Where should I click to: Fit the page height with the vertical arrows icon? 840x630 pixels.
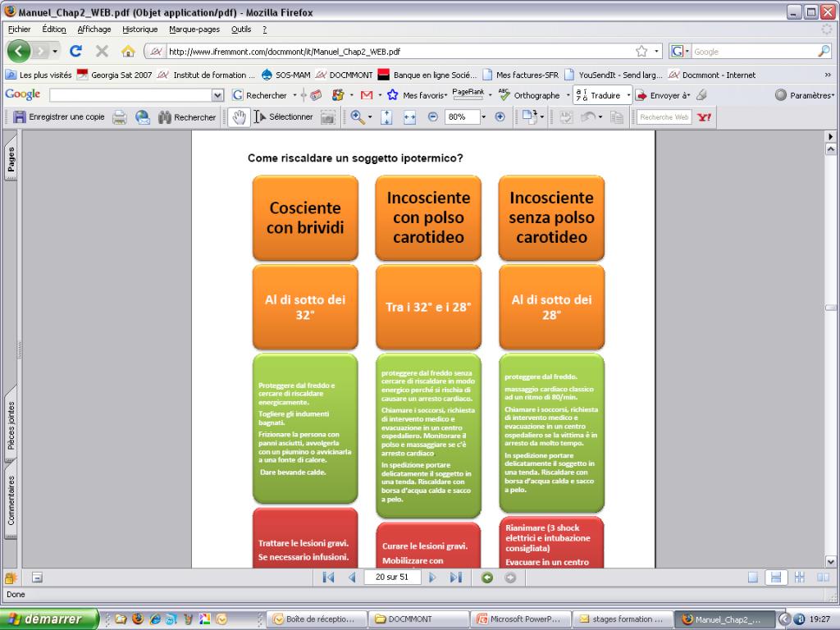(x=386, y=116)
